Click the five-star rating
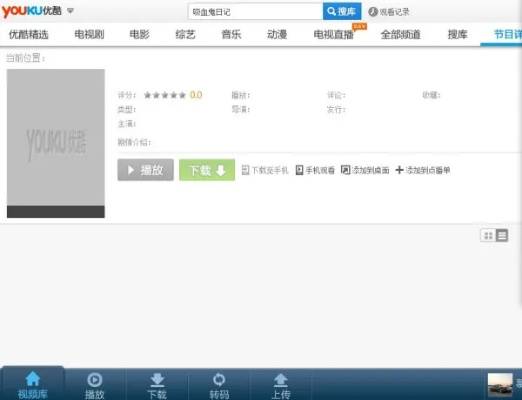The image size is (522, 400). pos(165,95)
